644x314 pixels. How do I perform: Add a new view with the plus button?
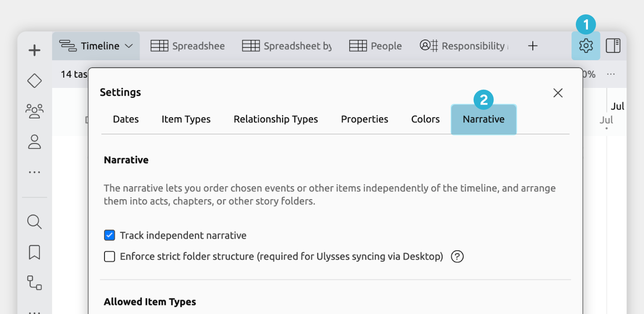pyautogui.click(x=532, y=46)
